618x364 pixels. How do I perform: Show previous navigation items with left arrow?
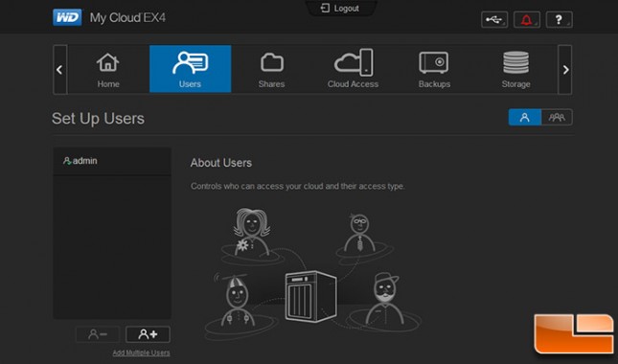coord(60,70)
